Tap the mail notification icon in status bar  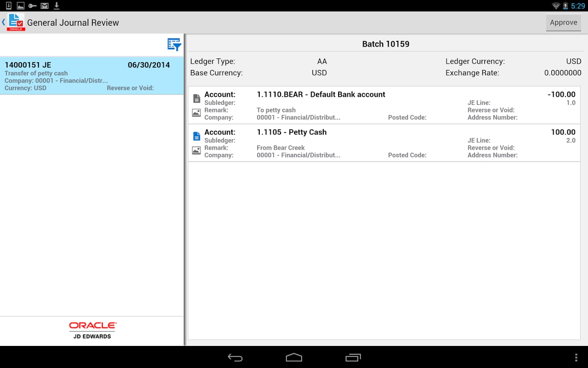45,6
